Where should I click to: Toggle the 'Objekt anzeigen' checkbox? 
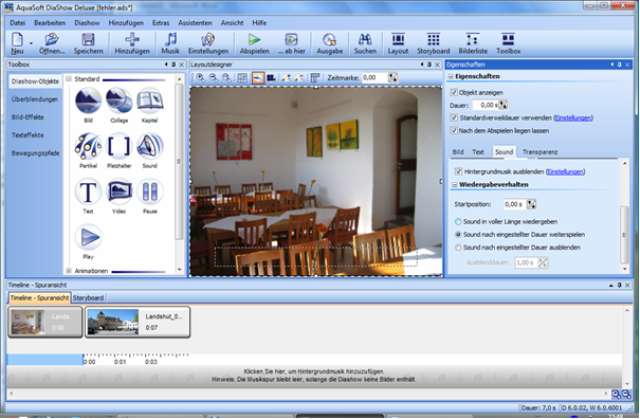point(455,91)
